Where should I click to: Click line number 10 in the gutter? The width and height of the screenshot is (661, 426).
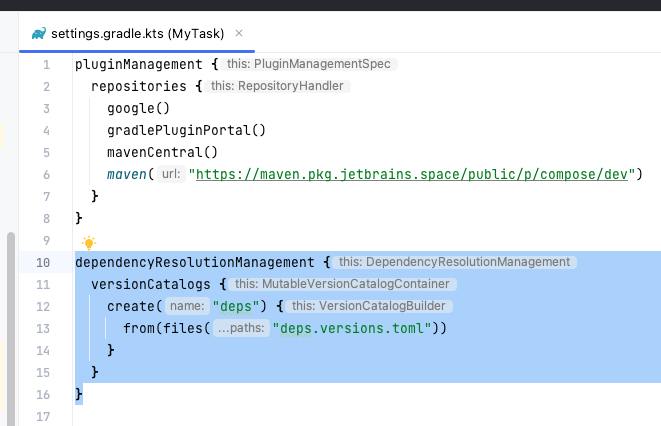(x=42, y=262)
